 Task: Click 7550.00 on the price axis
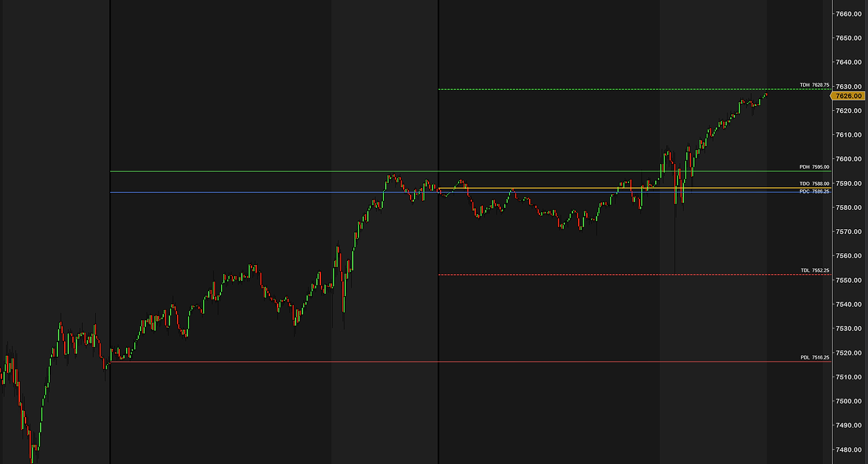point(849,280)
